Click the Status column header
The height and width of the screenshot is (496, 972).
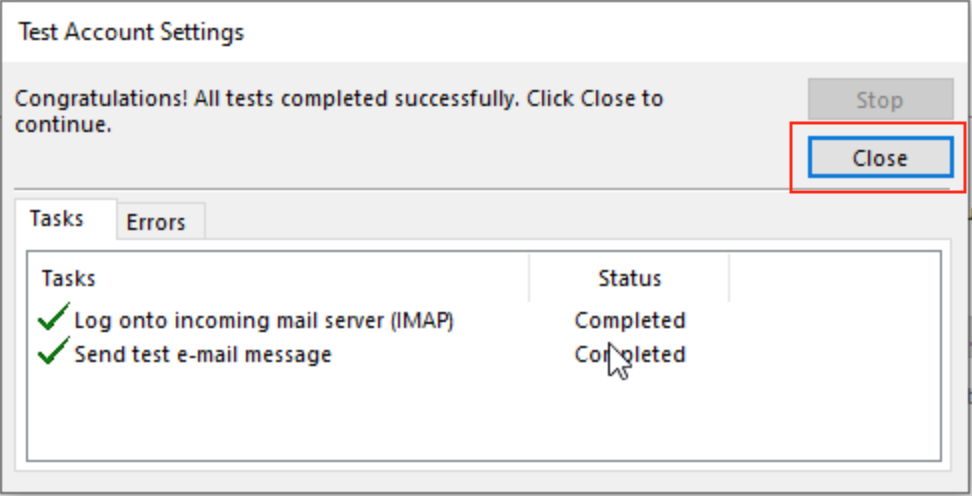point(629,277)
